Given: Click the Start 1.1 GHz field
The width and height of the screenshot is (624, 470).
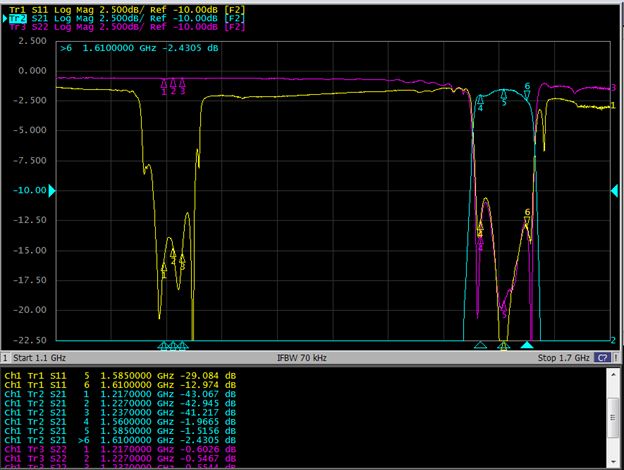Looking at the screenshot, I should (x=39, y=358).
